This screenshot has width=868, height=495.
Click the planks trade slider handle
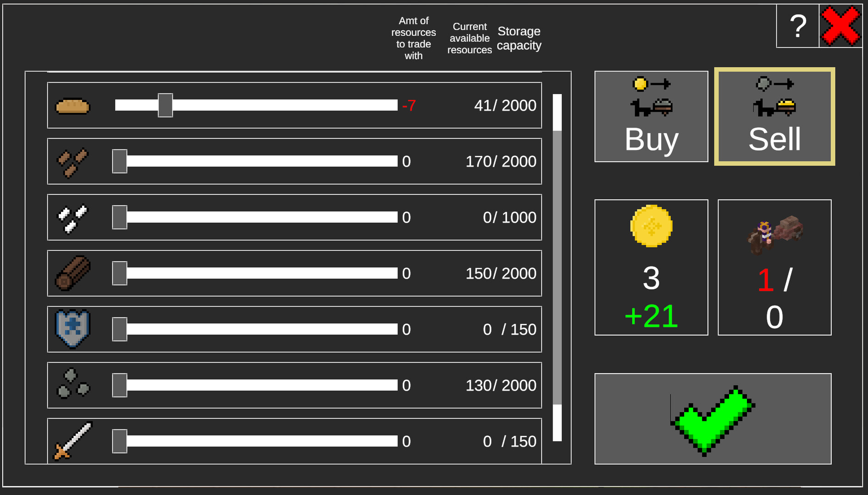120,161
